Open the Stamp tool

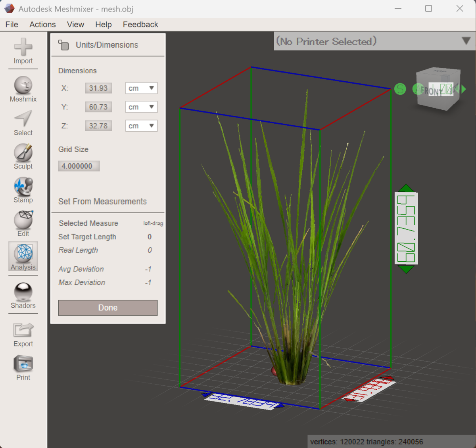[x=23, y=190]
